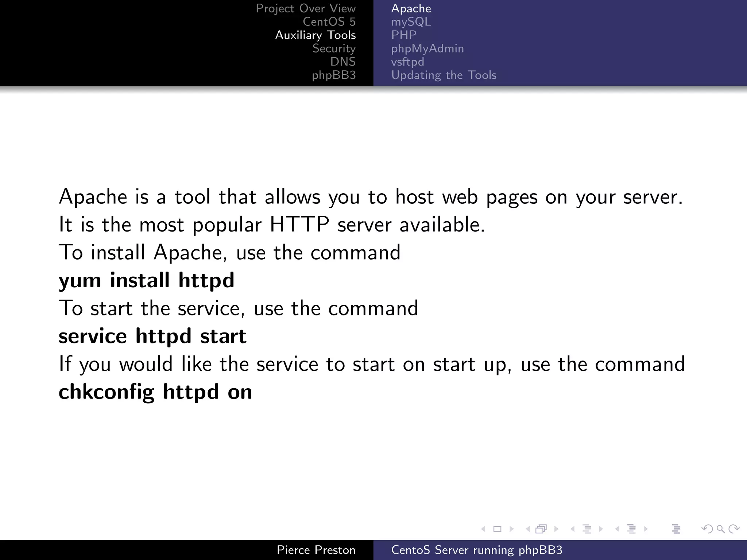Jump to previous subsection arrow
The width and height of the screenshot is (747, 560).
(x=572, y=529)
